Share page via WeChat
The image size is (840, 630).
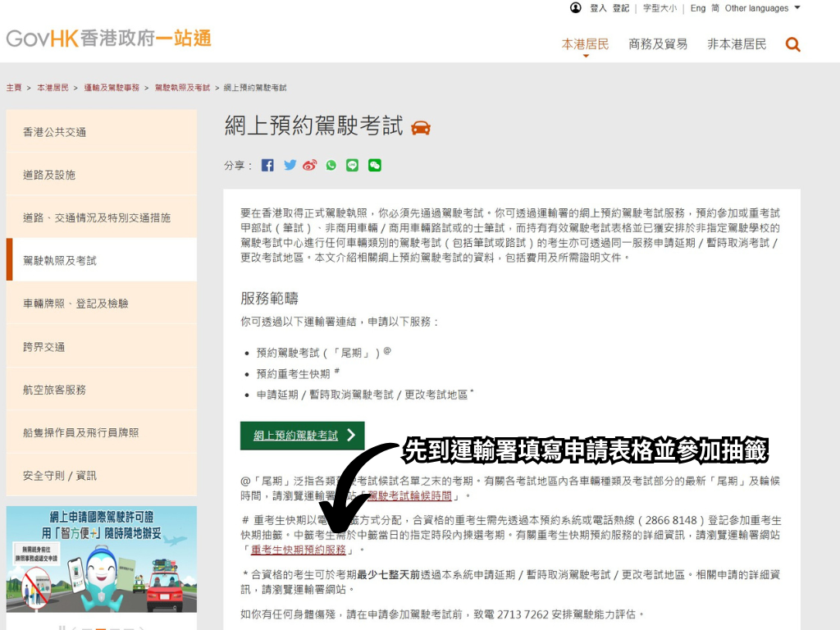(374, 165)
